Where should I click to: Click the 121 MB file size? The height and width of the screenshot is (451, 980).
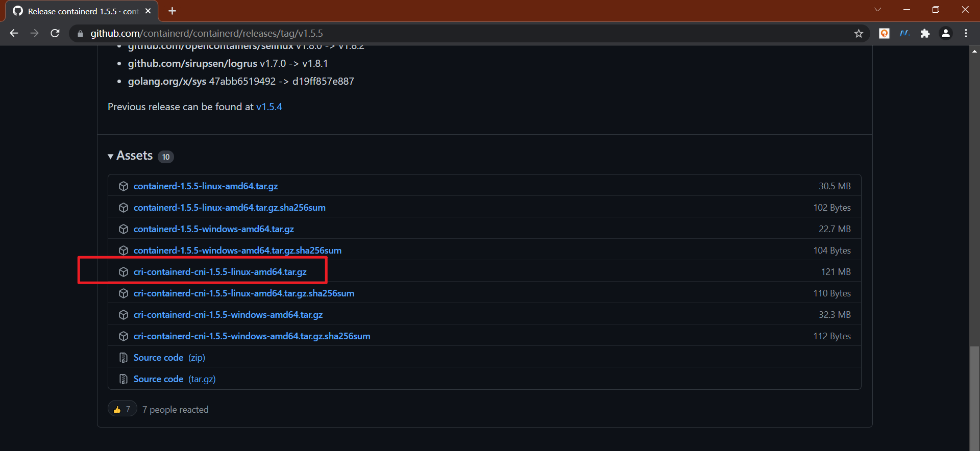[x=836, y=272]
